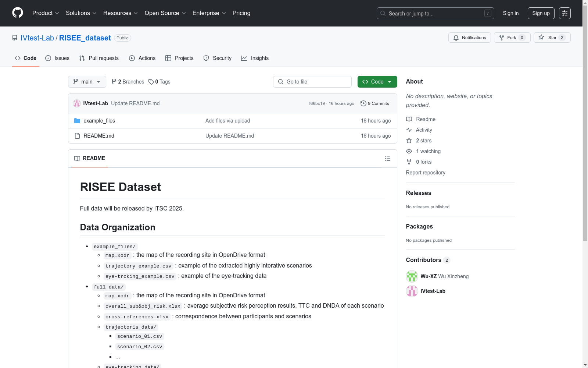Image resolution: width=588 pixels, height=368 pixels.
Task: Expand the Product menu
Action: 46,13
